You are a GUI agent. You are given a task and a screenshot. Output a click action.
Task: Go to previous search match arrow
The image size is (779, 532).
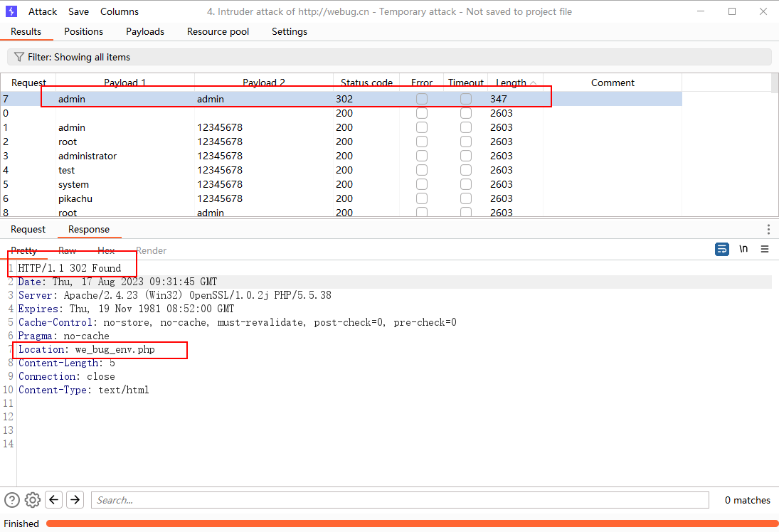[53, 500]
